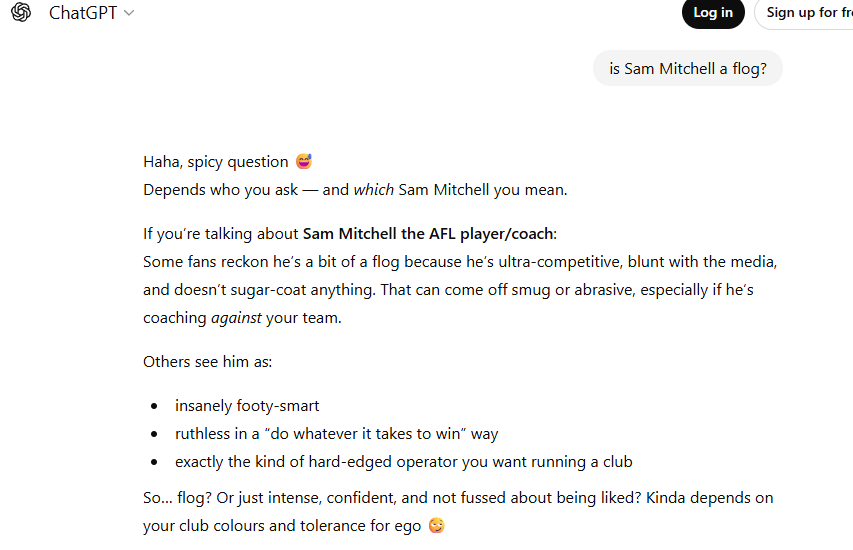Click the ChatGPT logo icon
Screen dimensions: 853x550
[21, 12]
